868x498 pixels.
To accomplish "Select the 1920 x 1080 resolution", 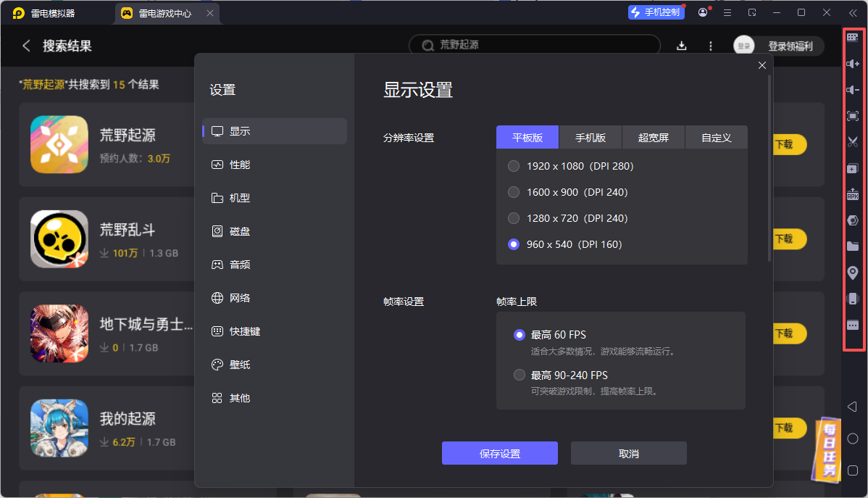I will pyautogui.click(x=514, y=165).
